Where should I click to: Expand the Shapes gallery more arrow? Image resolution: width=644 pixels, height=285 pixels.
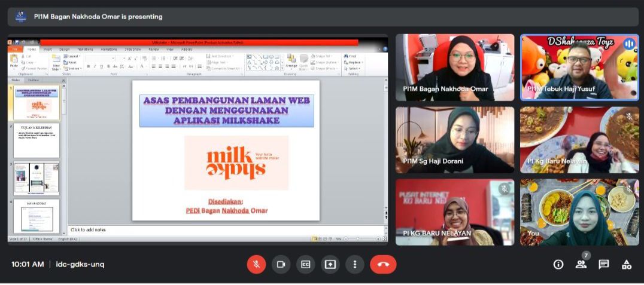(x=282, y=69)
